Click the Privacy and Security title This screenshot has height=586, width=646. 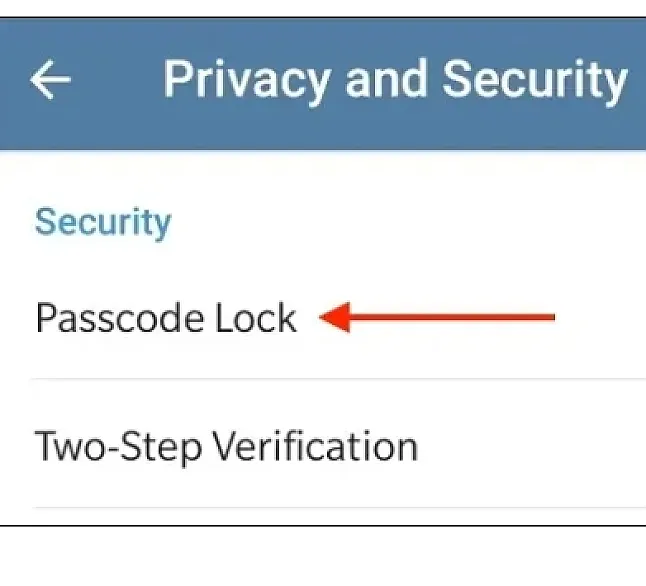pyautogui.click(x=395, y=81)
